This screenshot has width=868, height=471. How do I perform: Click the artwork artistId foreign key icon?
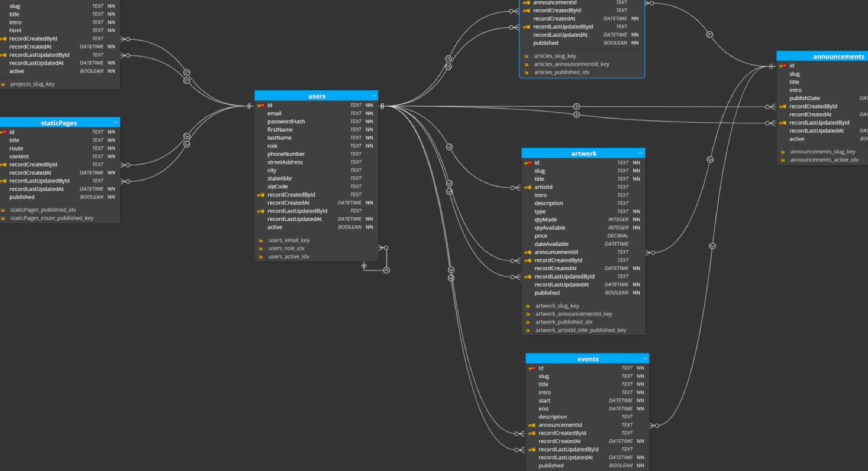coord(528,187)
